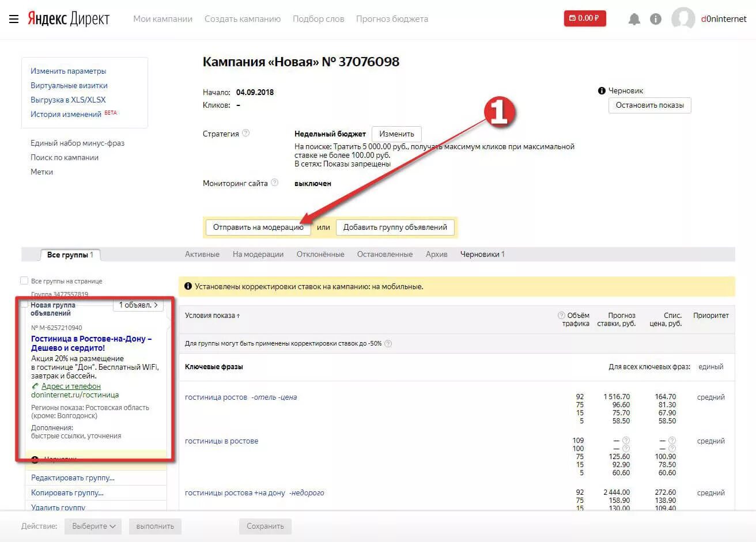Click the phone icon before Адрес и телефон
Image resolution: width=756 pixels, height=542 pixels.
pyautogui.click(x=35, y=386)
